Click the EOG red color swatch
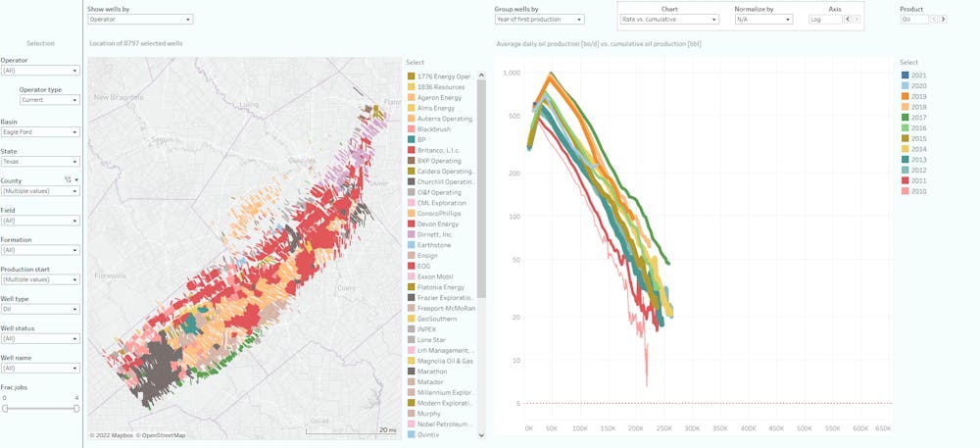 coord(412,267)
